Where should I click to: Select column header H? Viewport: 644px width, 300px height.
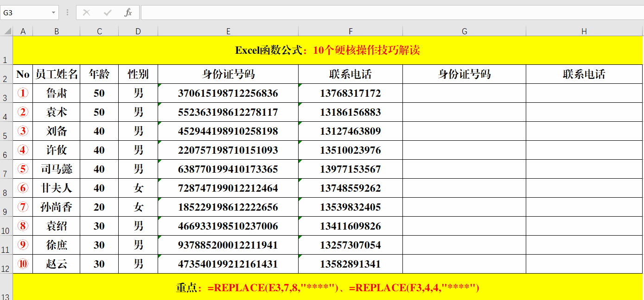pos(584,31)
